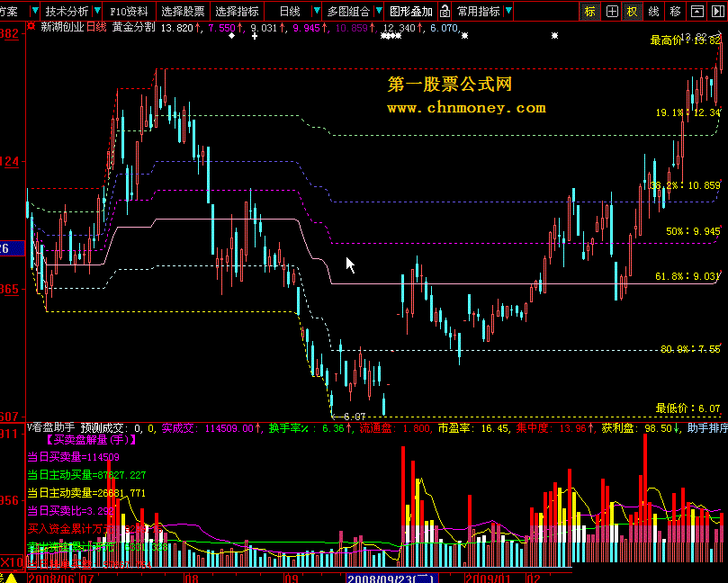Click the 换手率 6.36 reading

(307, 428)
